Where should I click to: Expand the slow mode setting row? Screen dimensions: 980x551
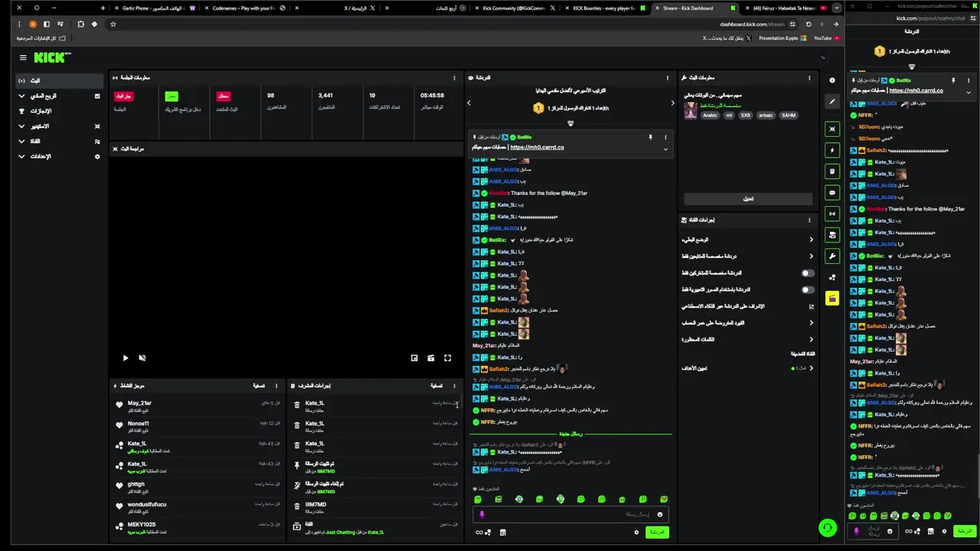[x=747, y=240]
